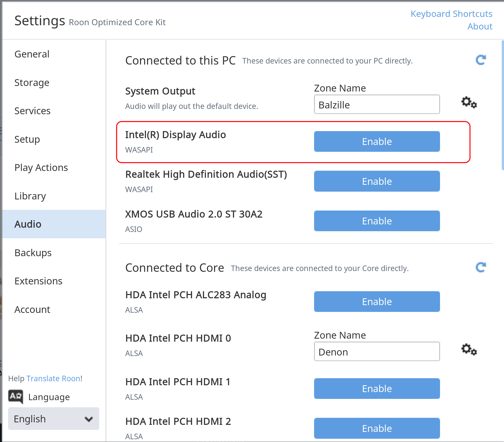Click the Roon Optimized Core Kit subtitle
Viewport: 504px width, 442px height.
[x=117, y=22]
